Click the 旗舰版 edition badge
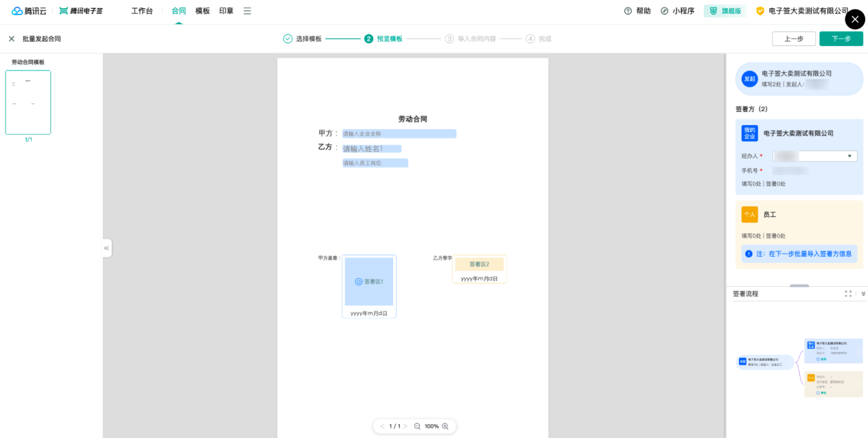868x438 pixels. pyautogui.click(x=725, y=11)
